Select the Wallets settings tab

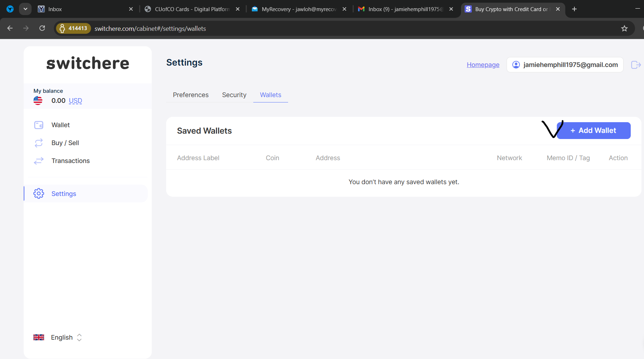pyautogui.click(x=271, y=95)
